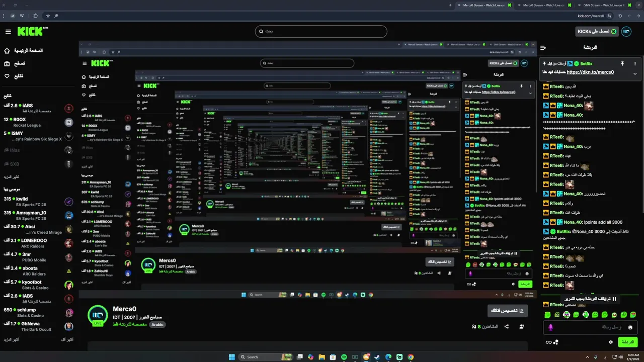Click the Arabic language tag

157,325
